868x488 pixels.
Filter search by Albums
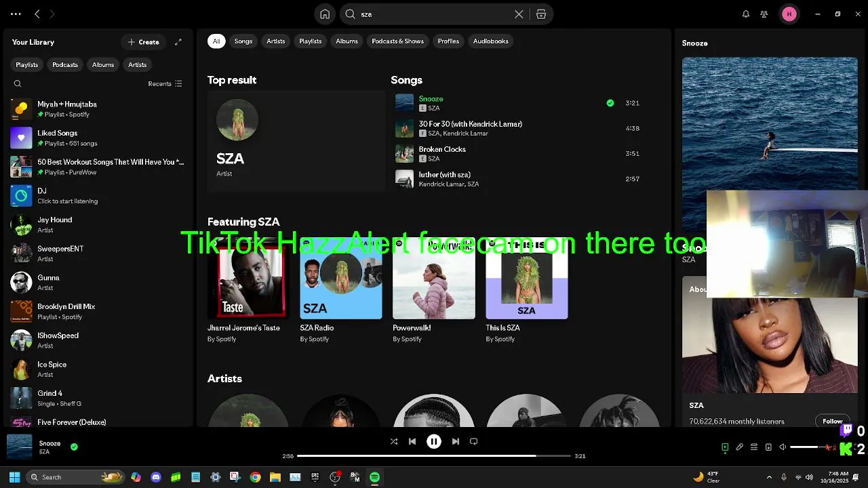[347, 41]
